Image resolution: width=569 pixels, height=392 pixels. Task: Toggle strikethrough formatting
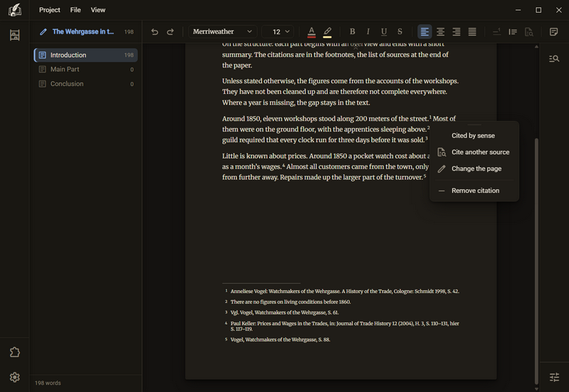(400, 31)
